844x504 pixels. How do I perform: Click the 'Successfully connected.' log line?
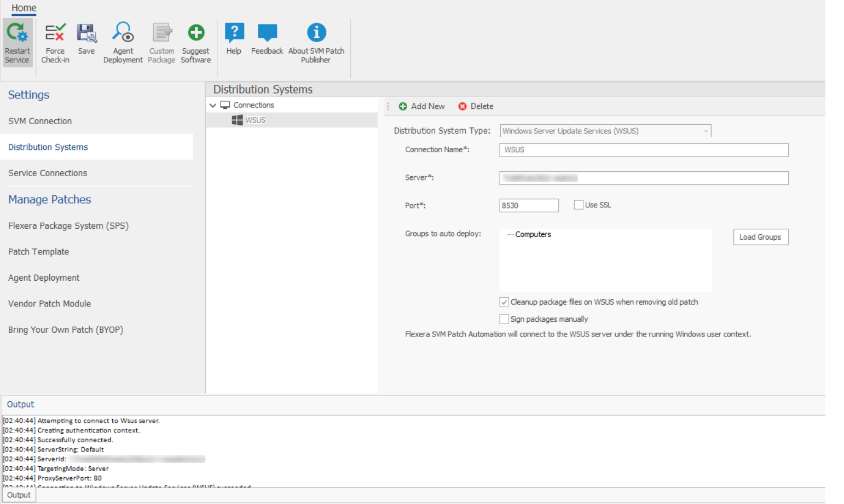[58, 440]
